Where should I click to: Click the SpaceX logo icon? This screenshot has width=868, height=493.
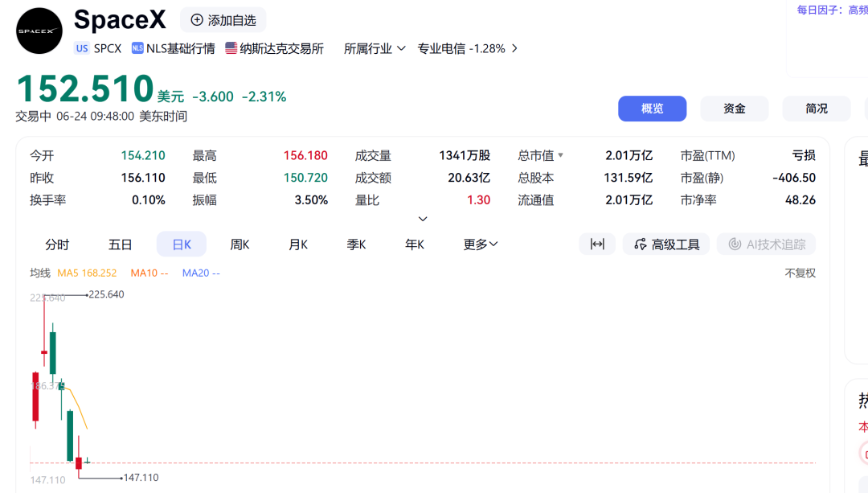[39, 31]
